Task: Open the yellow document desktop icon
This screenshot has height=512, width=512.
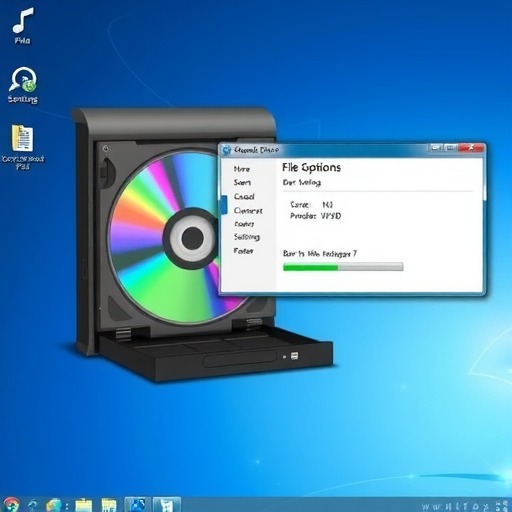Action: (x=23, y=147)
